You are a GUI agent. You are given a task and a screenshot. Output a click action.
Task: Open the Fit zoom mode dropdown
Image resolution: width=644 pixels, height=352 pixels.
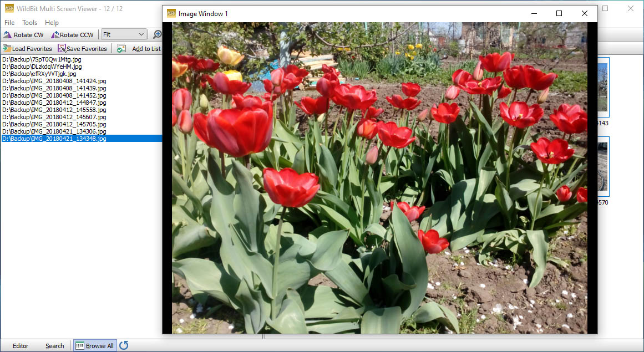(x=124, y=34)
